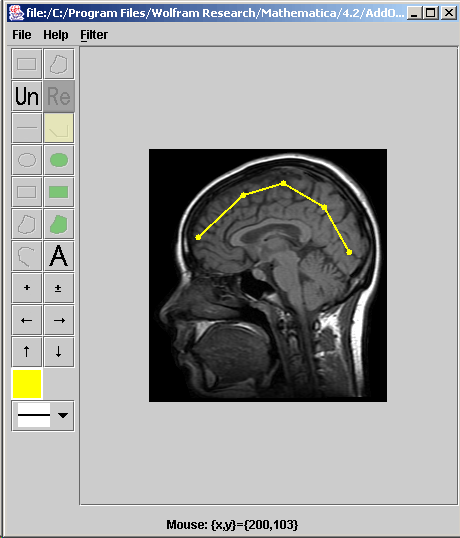460x538 pixels.
Task: Select the open freehand curve tool
Action: coord(27,256)
